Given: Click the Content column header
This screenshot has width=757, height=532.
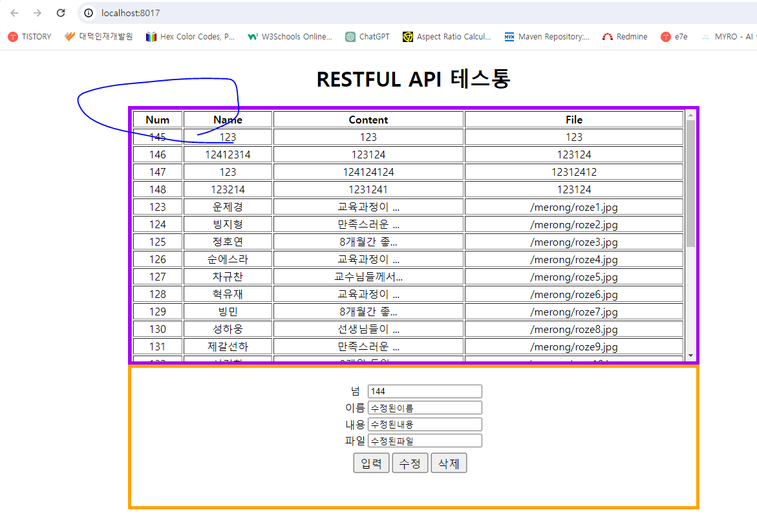Looking at the screenshot, I should tap(368, 120).
